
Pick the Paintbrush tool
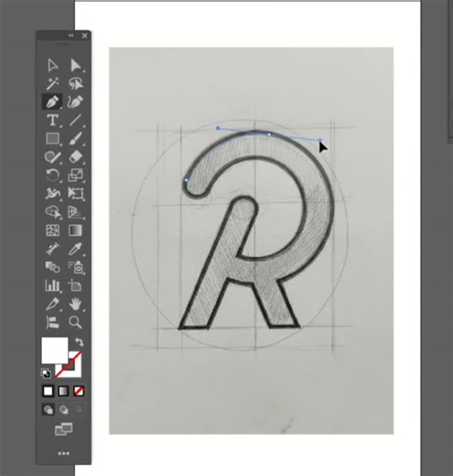click(x=75, y=138)
